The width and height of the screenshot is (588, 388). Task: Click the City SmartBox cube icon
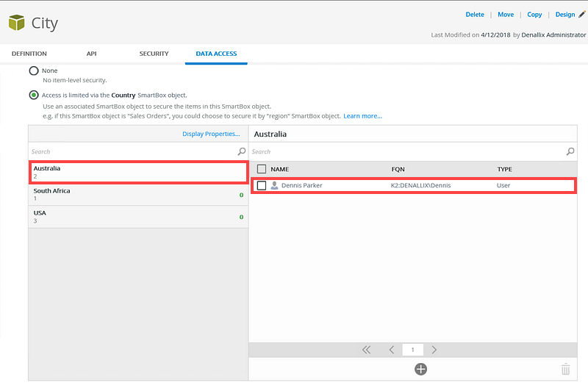(16, 23)
